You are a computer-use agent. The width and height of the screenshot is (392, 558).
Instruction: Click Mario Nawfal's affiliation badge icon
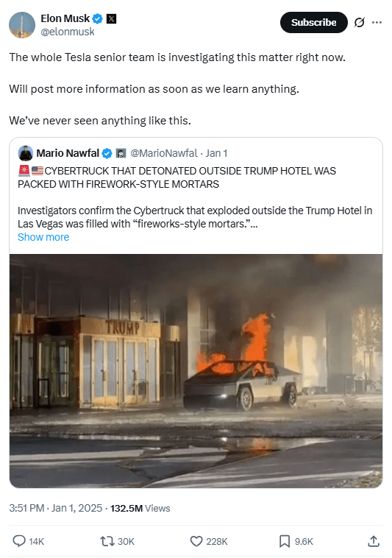coord(121,153)
